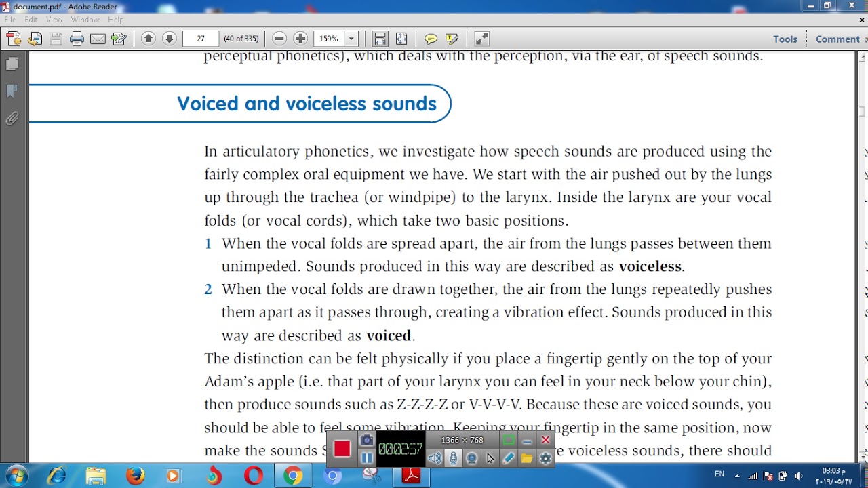Click the Sign and convert document icon
The width and height of the screenshot is (868, 488).
pyautogui.click(x=119, y=39)
